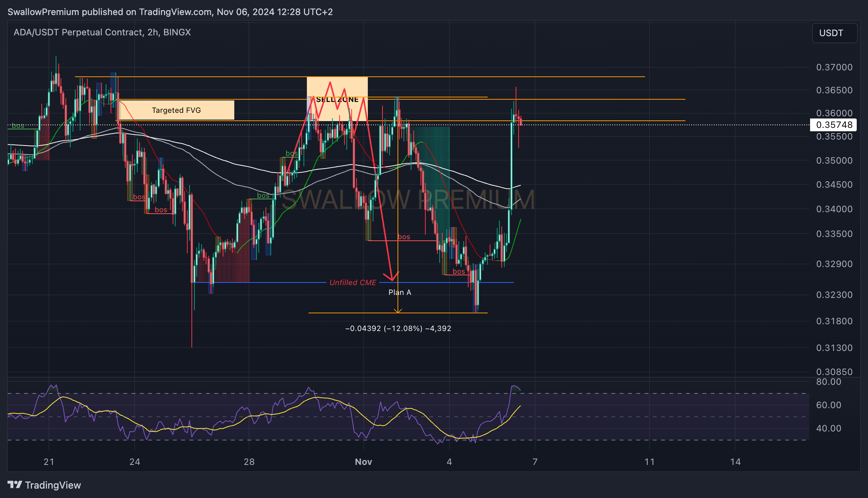The image size is (868, 498).
Task: Click the date label 28 on time axis
Action: pyautogui.click(x=249, y=462)
